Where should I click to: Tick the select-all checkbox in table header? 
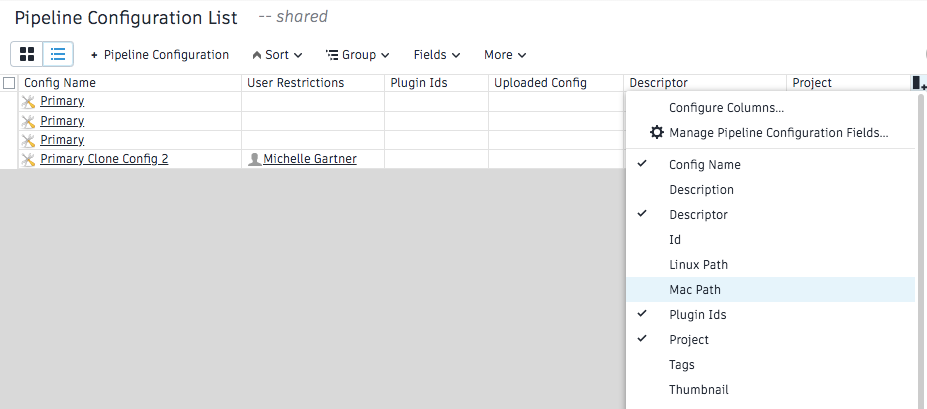[x=9, y=83]
